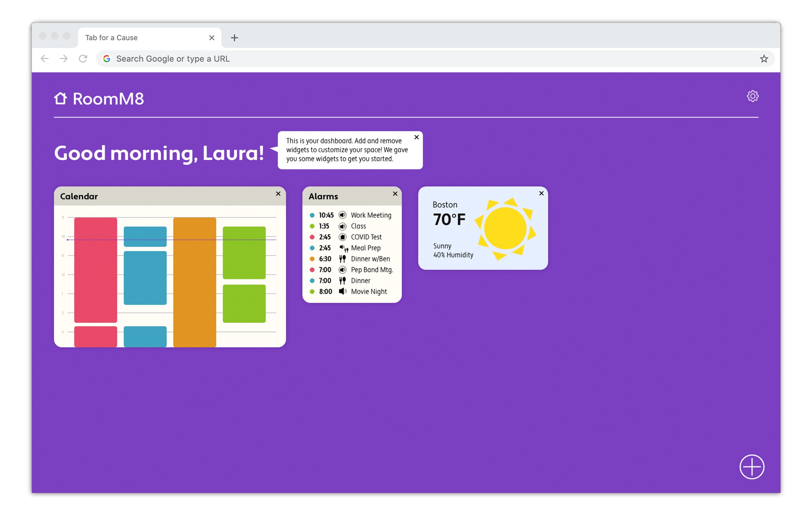Dismiss the dashboard tooltip bubble
Screen dimensions: 812x516
pos(416,137)
